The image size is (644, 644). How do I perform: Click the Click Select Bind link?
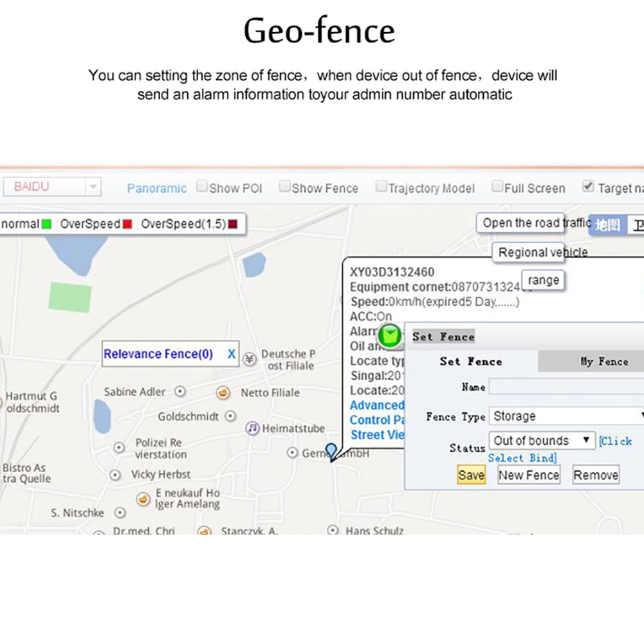pyautogui.click(x=522, y=457)
